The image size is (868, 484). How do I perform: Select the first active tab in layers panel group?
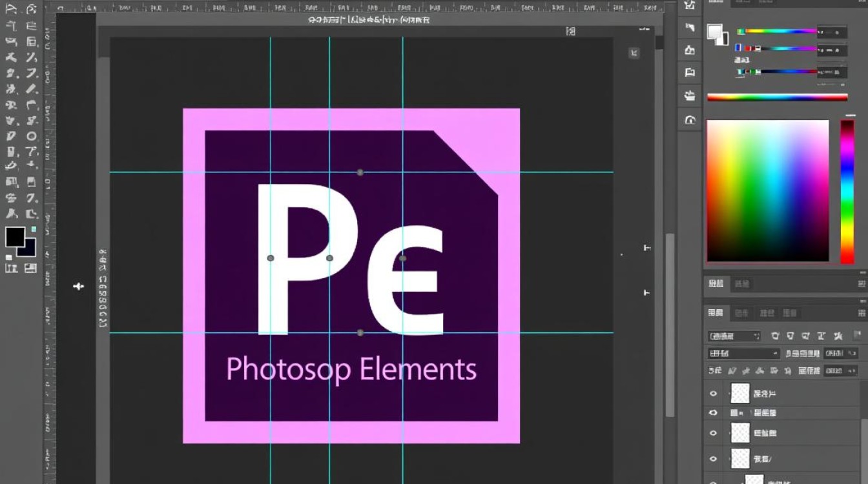(x=716, y=313)
